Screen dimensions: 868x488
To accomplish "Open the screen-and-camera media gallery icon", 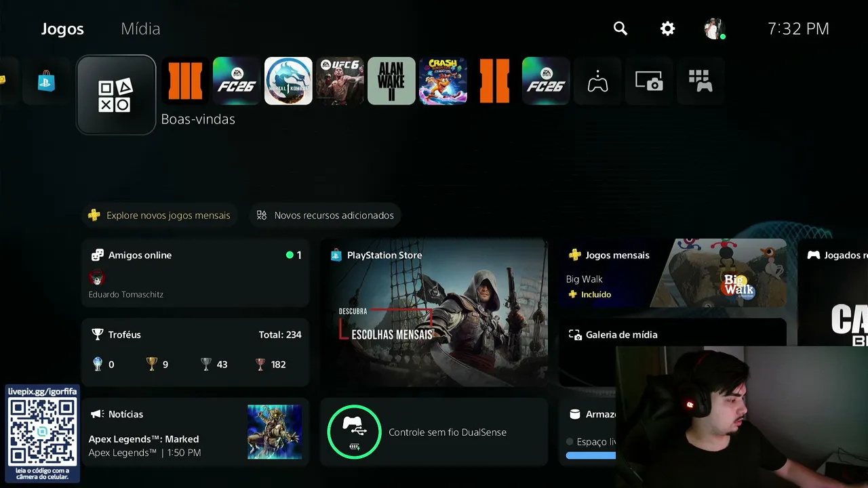I will 649,81.
